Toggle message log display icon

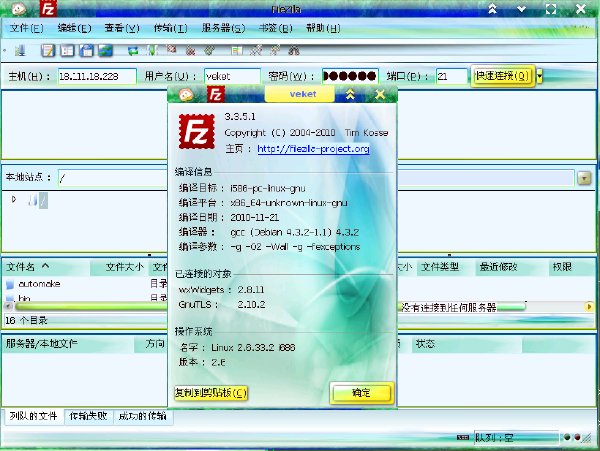(48, 50)
